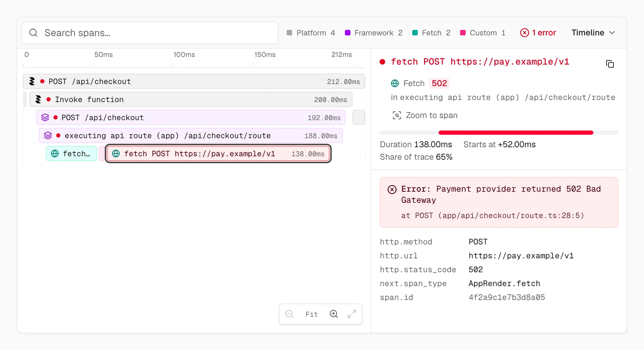
Task: Open the Timeline view dropdown
Action: [593, 33]
